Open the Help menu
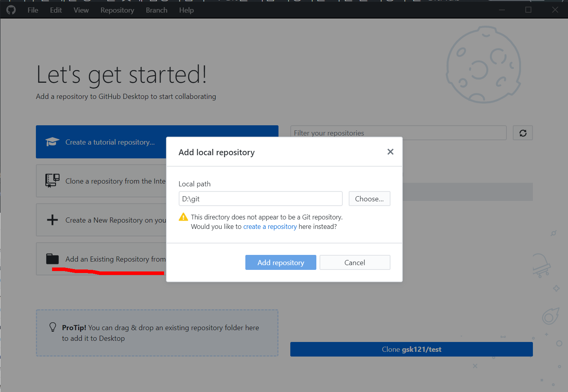 point(186,10)
